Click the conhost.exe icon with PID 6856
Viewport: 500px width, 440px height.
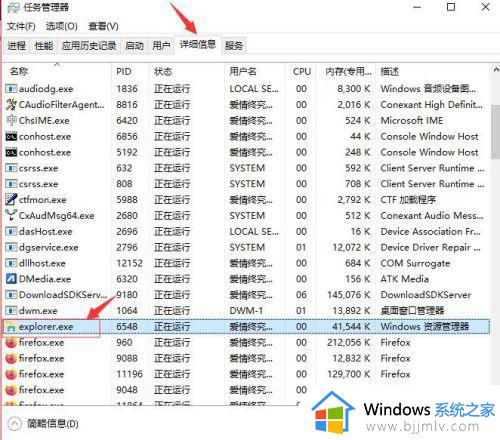[11, 136]
